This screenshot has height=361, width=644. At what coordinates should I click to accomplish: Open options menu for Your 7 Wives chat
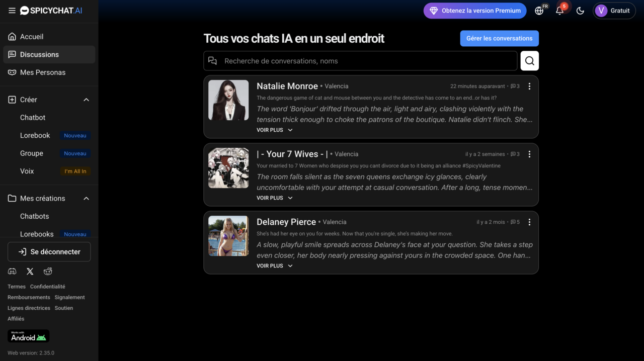tap(529, 154)
